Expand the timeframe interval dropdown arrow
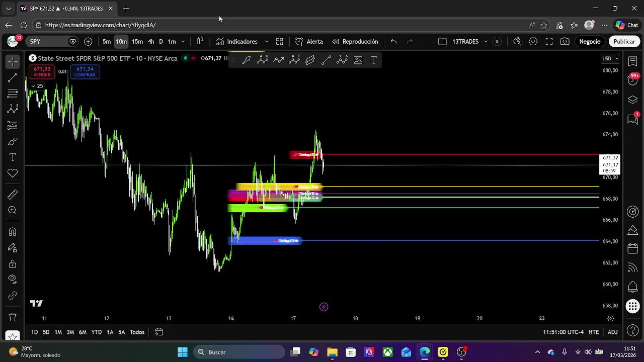Viewport: 644px width, 362px height. point(183,41)
